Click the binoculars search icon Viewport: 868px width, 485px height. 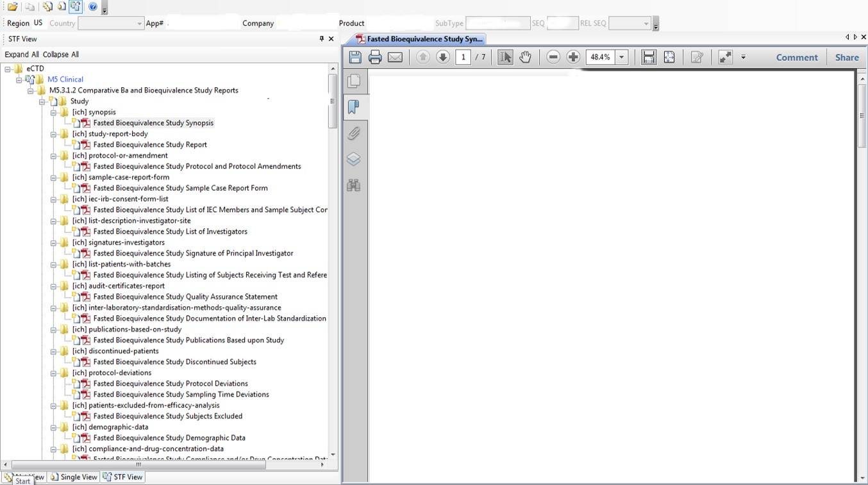tap(353, 186)
